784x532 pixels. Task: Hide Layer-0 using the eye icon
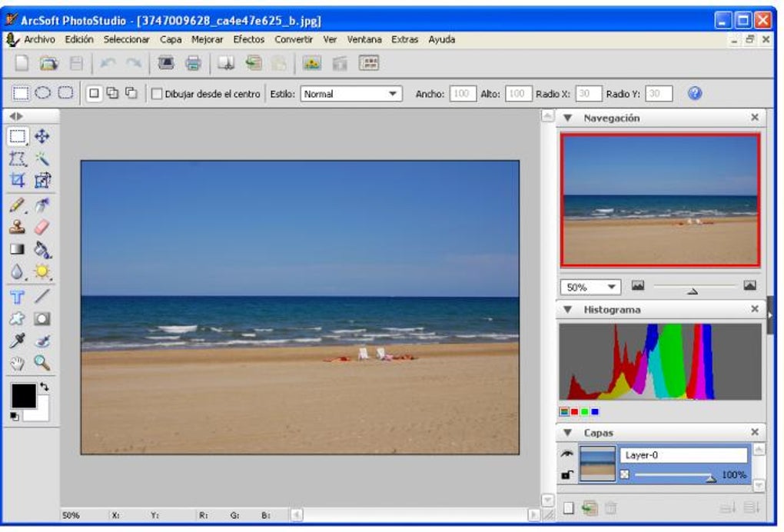tap(568, 454)
